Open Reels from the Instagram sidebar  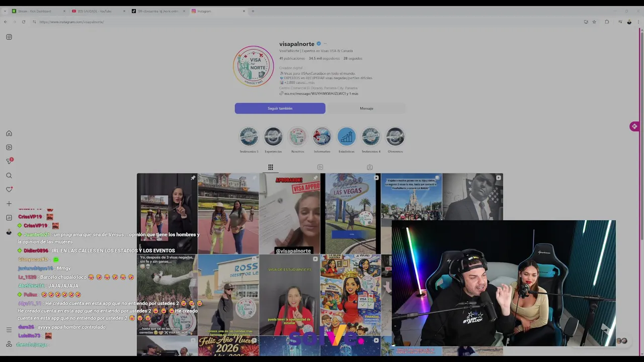[x=9, y=147]
